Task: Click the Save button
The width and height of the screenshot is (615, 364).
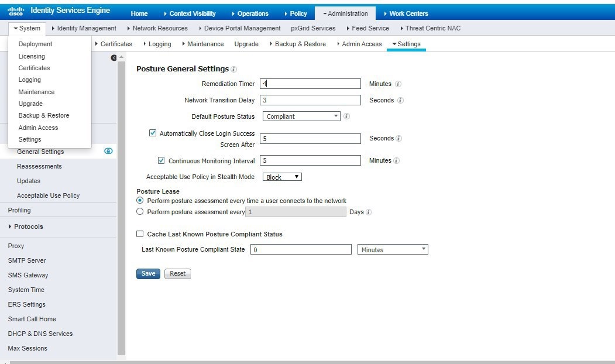Action: pos(147,273)
